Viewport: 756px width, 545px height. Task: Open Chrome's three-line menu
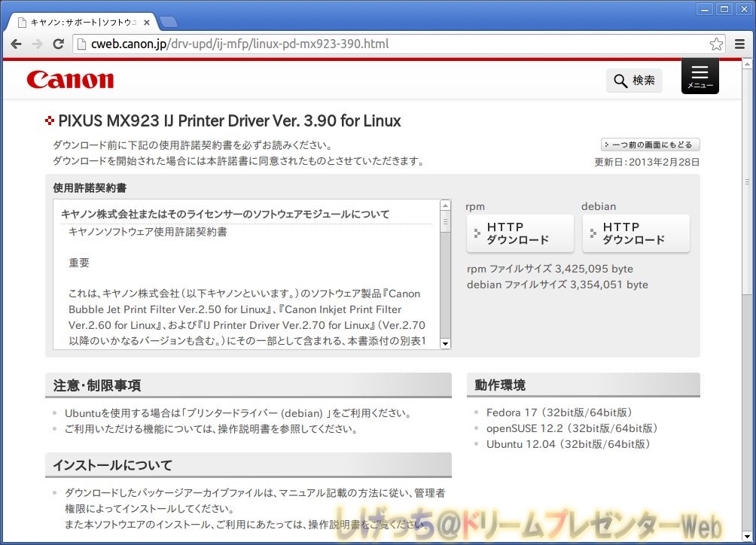(x=739, y=44)
